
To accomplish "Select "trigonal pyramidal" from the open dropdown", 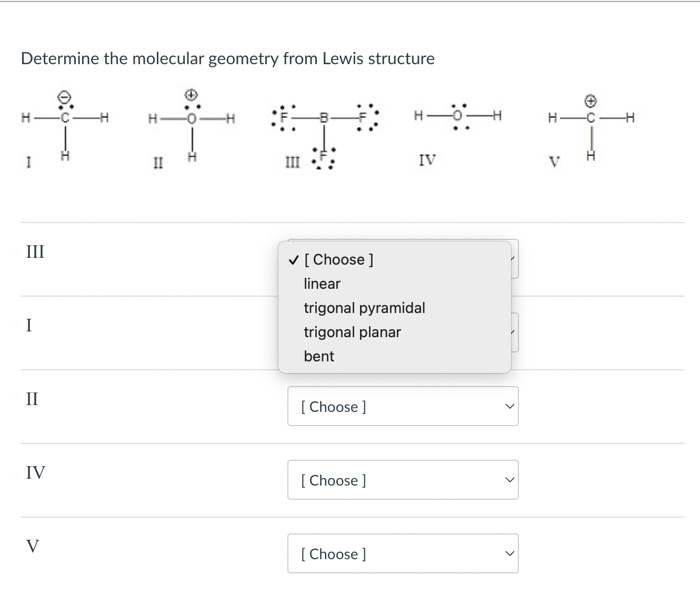I will 364,308.
